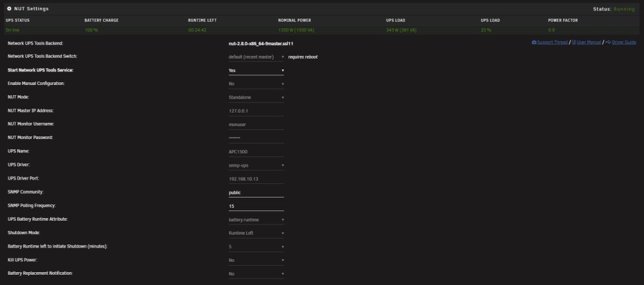Image resolution: width=644 pixels, height=285 pixels.
Task: Click the NOMINAL POWER column header
Action: [294, 20]
